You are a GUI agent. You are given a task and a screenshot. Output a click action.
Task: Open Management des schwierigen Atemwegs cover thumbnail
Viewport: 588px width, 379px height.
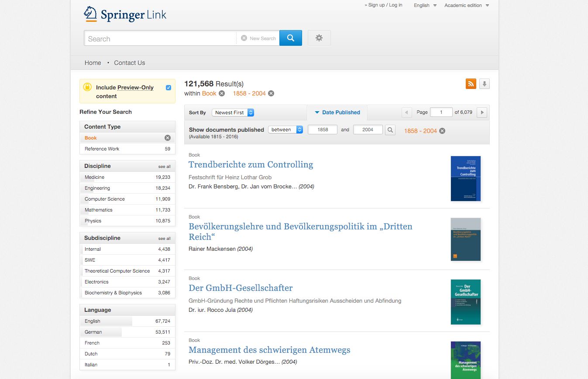click(466, 360)
